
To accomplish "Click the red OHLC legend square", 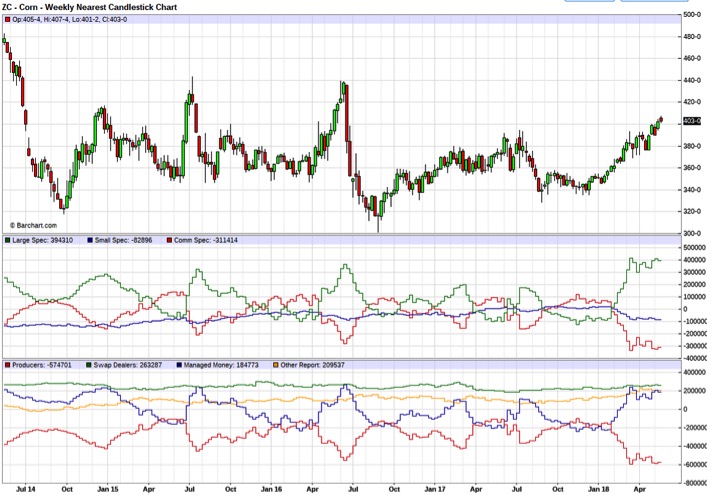I will [x=7, y=20].
